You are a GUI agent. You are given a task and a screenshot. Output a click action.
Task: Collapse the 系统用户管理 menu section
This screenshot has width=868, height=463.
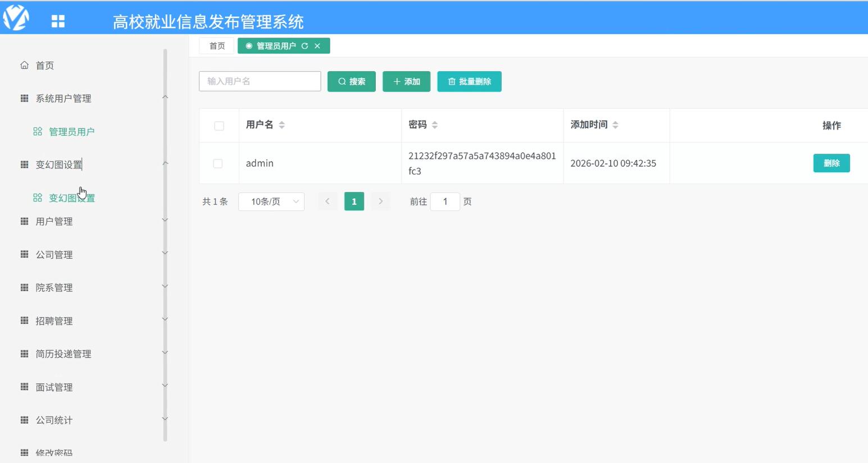[165, 98]
